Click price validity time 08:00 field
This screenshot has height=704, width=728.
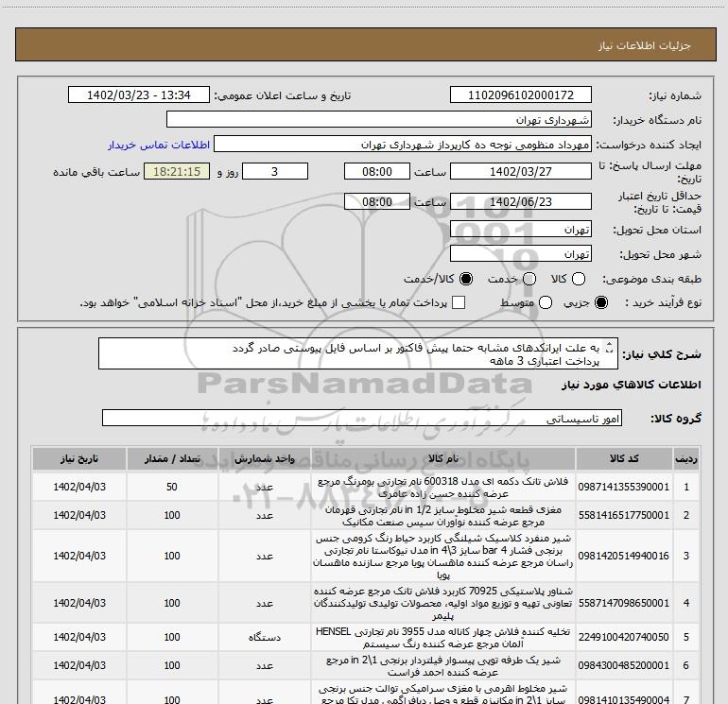[x=377, y=202]
